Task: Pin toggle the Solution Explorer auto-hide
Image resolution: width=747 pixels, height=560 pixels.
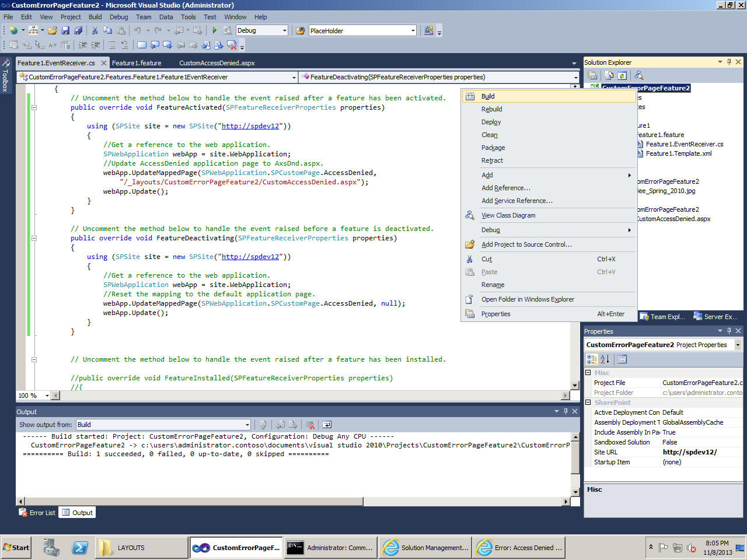Action: 729,62
